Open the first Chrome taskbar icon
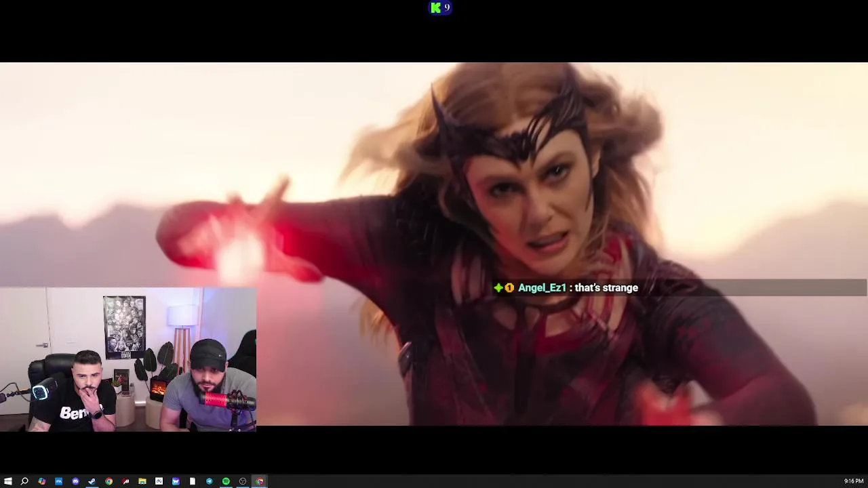 108,481
